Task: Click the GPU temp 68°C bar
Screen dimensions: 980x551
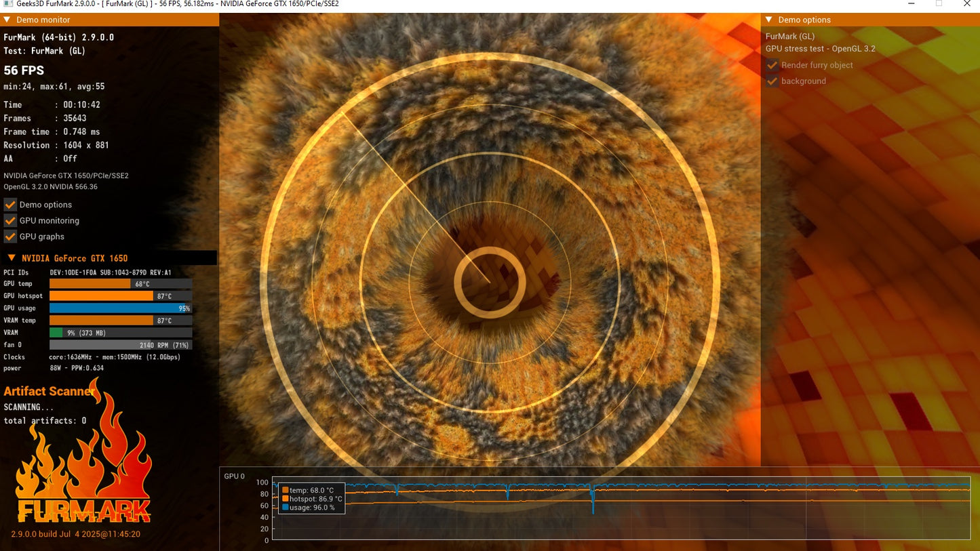Action: [x=120, y=284]
